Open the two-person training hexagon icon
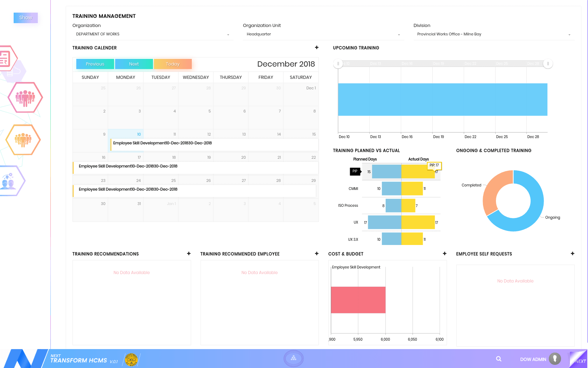588x368 pixels. (9, 181)
